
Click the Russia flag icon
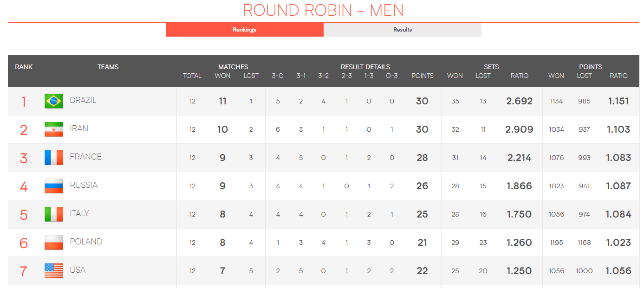pyautogui.click(x=53, y=186)
